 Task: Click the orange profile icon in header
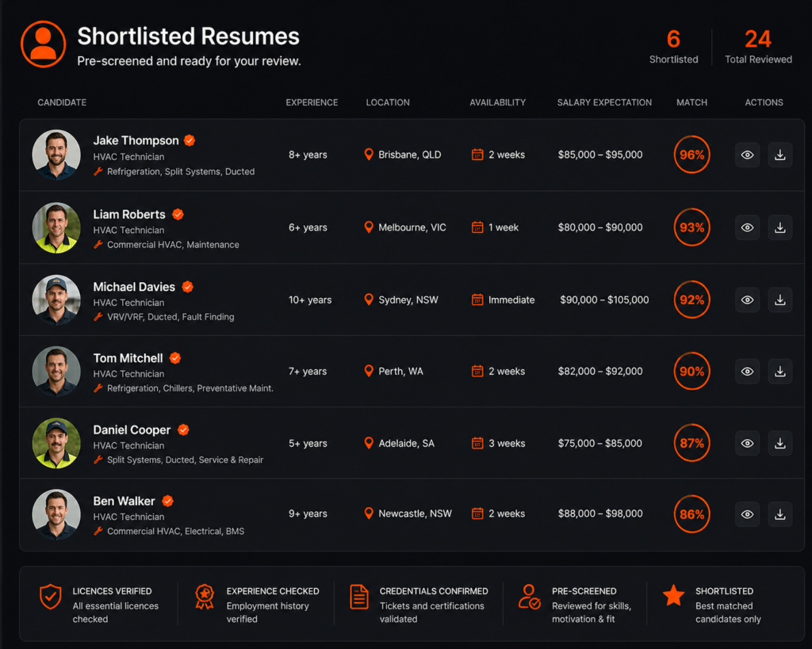(43, 44)
